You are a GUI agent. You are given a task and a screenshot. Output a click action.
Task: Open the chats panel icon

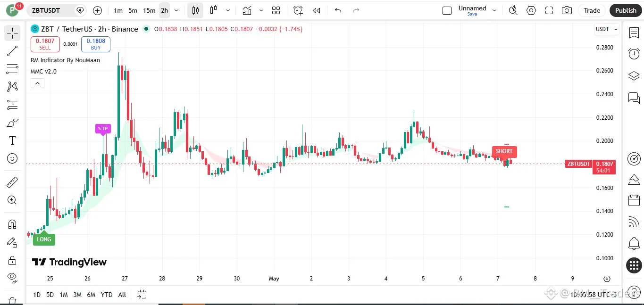(634, 98)
